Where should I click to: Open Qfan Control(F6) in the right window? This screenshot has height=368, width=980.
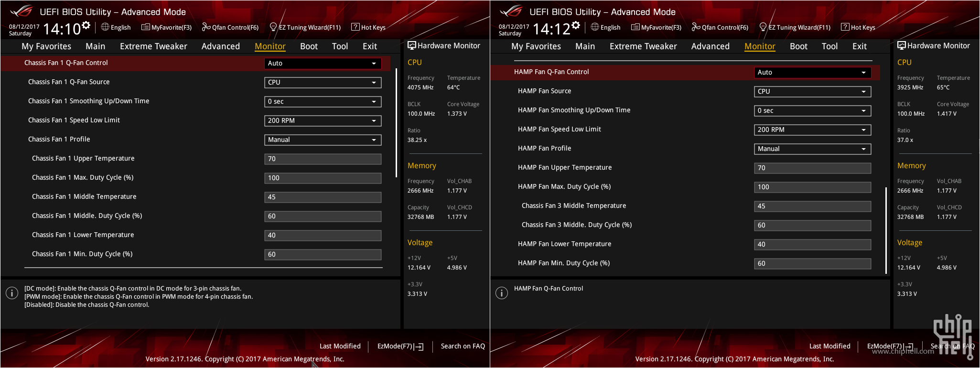[720, 27]
